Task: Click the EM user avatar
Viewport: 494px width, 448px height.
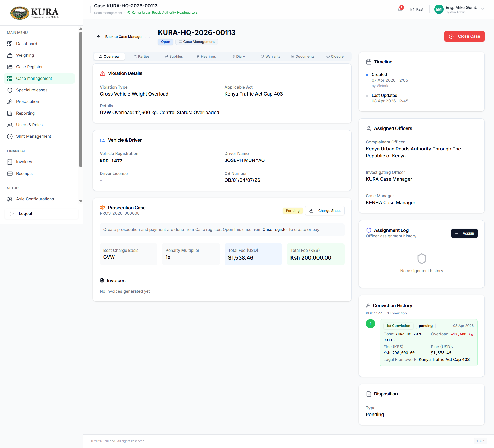Action: 439,10
